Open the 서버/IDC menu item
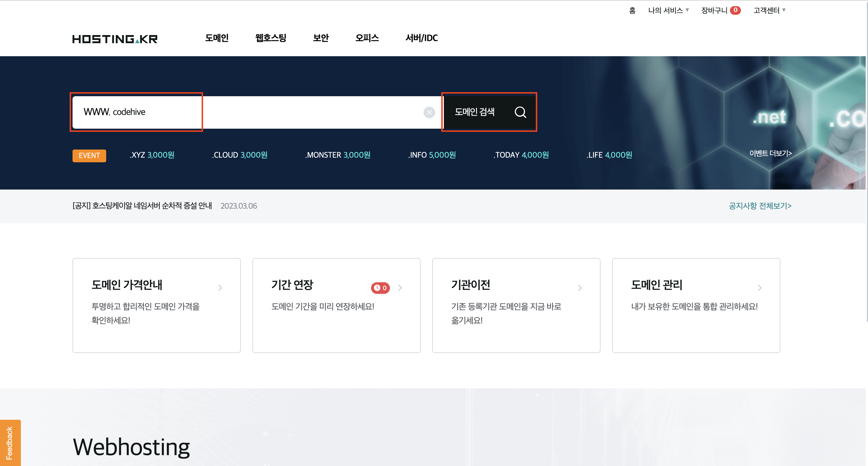868x466 pixels. pyautogui.click(x=421, y=38)
